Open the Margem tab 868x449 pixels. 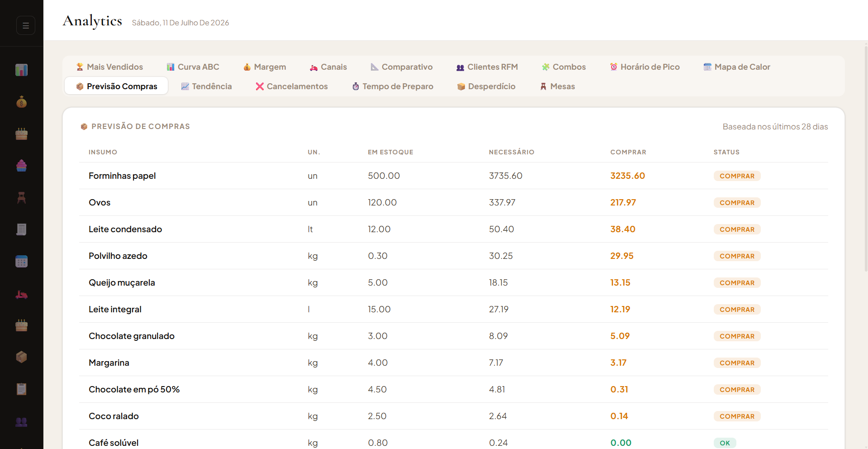click(x=265, y=67)
